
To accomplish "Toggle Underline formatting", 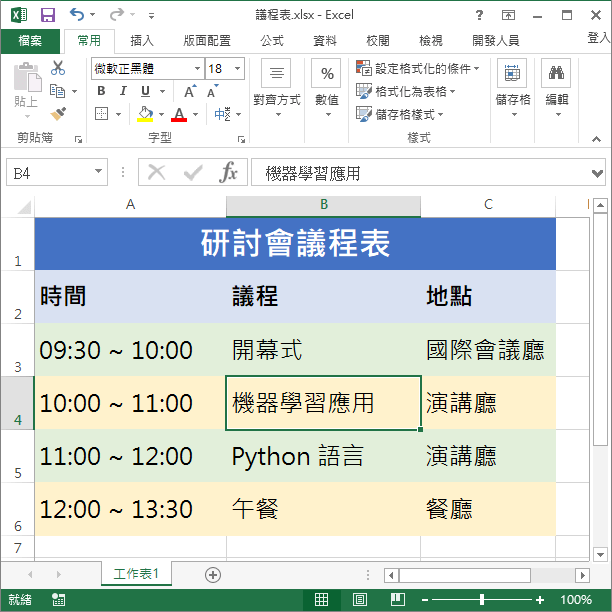I will click(x=146, y=91).
